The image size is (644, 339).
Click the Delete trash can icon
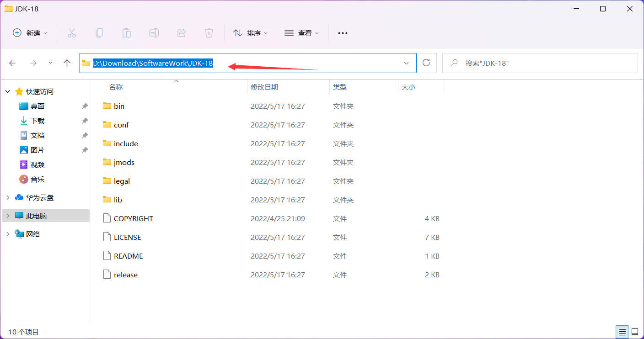[x=209, y=33]
